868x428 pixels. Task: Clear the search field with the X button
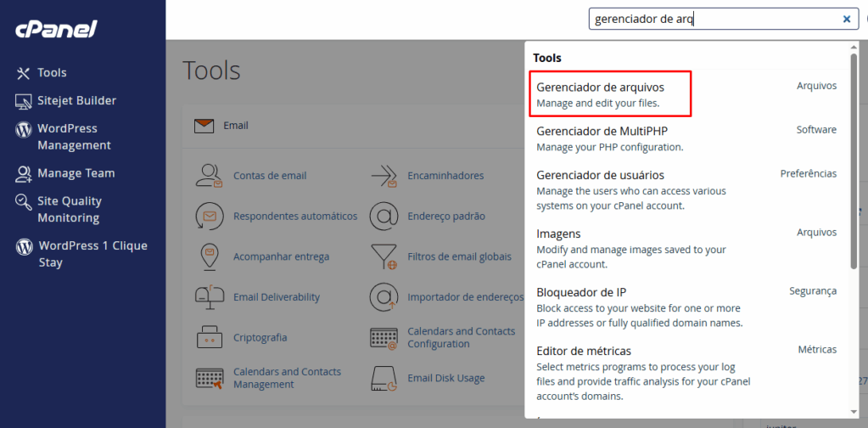(846, 19)
